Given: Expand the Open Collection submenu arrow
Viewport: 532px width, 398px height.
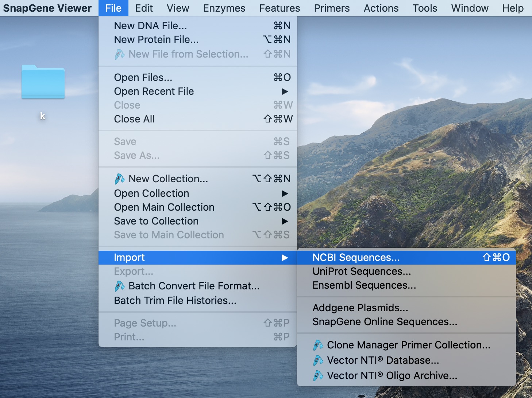Looking at the screenshot, I should (285, 194).
